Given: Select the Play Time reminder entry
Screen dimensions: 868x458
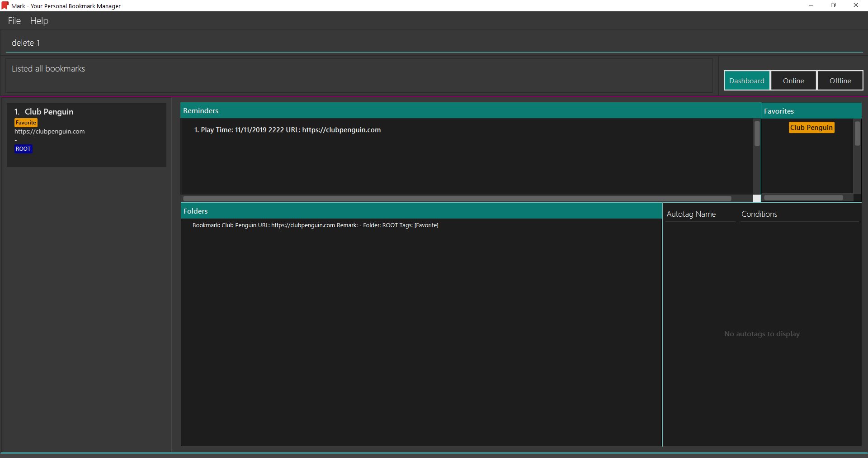Looking at the screenshot, I should pyautogui.click(x=288, y=130).
